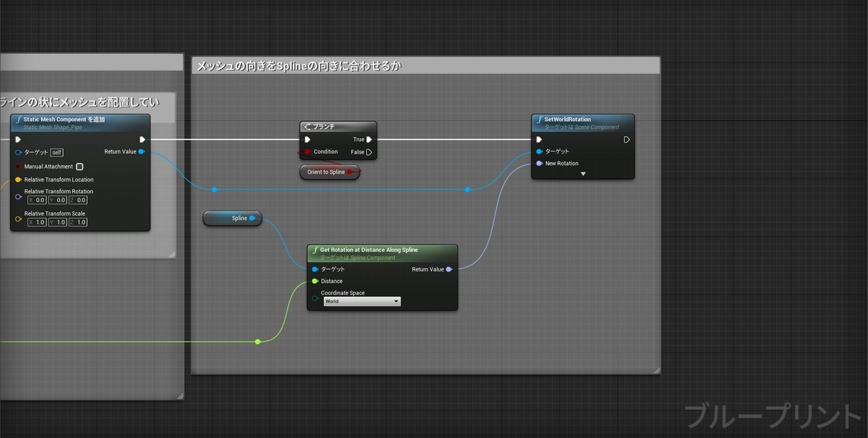Select the Branch node header
868x438 pixels.
point(339,127)
